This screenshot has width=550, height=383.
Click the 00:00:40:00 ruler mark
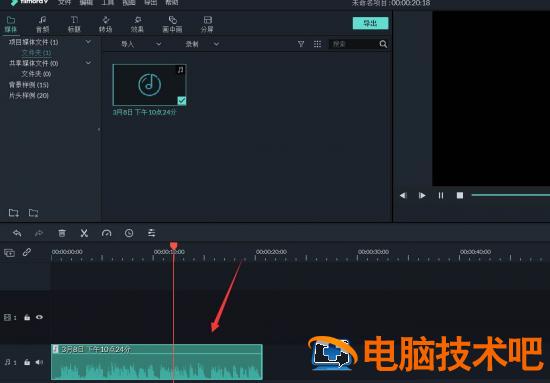[475, 252]
